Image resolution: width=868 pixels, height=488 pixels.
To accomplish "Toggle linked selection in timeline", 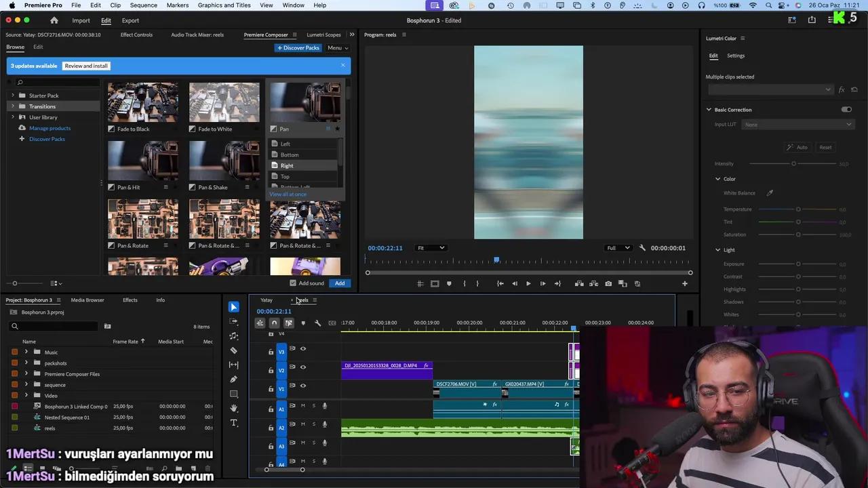I will (289, 323).
